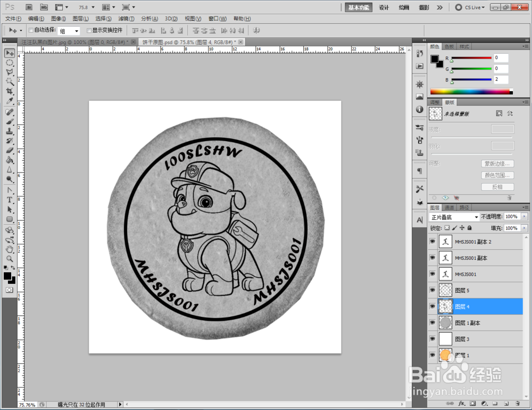Hide the MHSJS001 副本 2 layer

pos(432,242)
